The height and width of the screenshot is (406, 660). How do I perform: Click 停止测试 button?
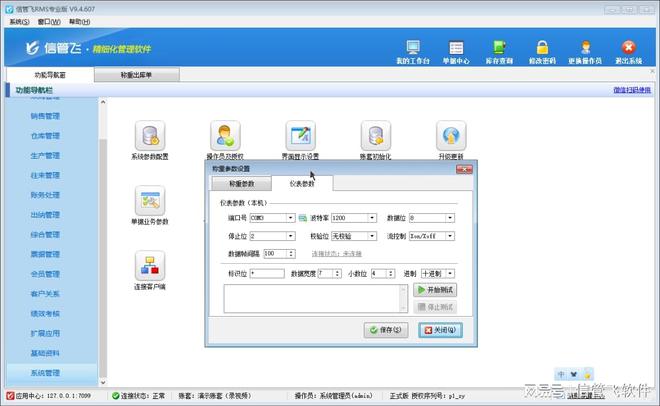[x=435, y=307]
